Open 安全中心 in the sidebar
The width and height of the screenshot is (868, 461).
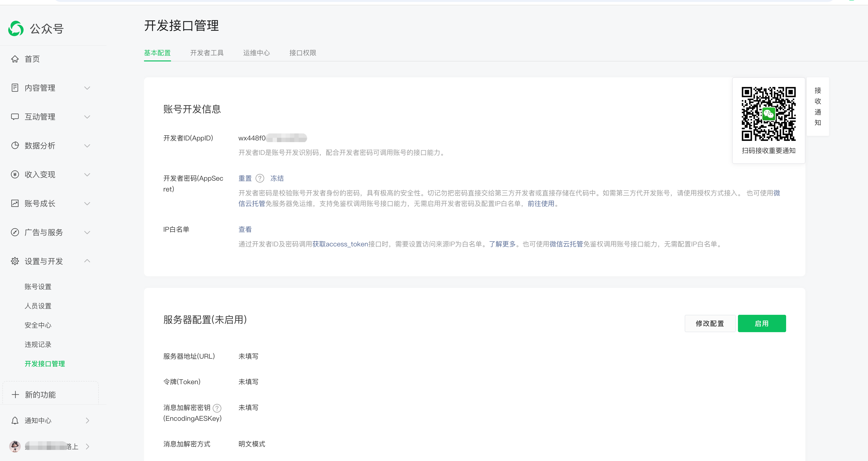click(38, 325)
